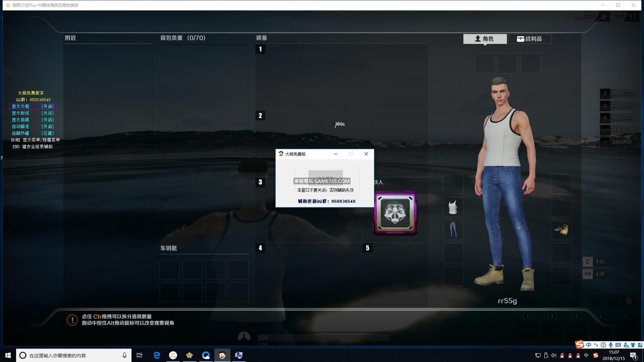644x362 pixels.
Task: Open the Windows notification center
Action: click(x=633, y=355)
